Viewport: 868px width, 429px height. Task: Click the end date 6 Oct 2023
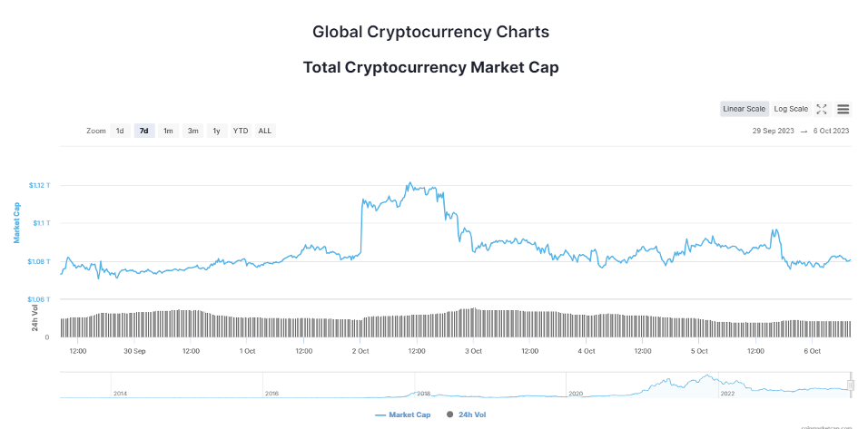(831, 131)
